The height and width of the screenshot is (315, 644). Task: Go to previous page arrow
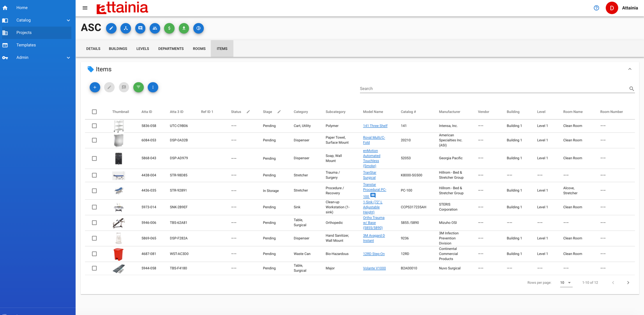coord(613,283)
